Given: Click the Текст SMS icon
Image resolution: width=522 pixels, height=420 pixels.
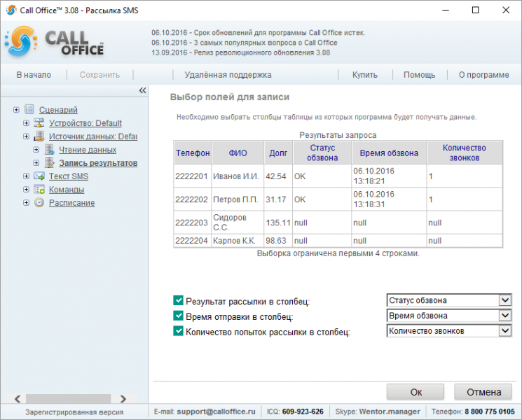Looking at the screenshot, I should pos(39,176).
